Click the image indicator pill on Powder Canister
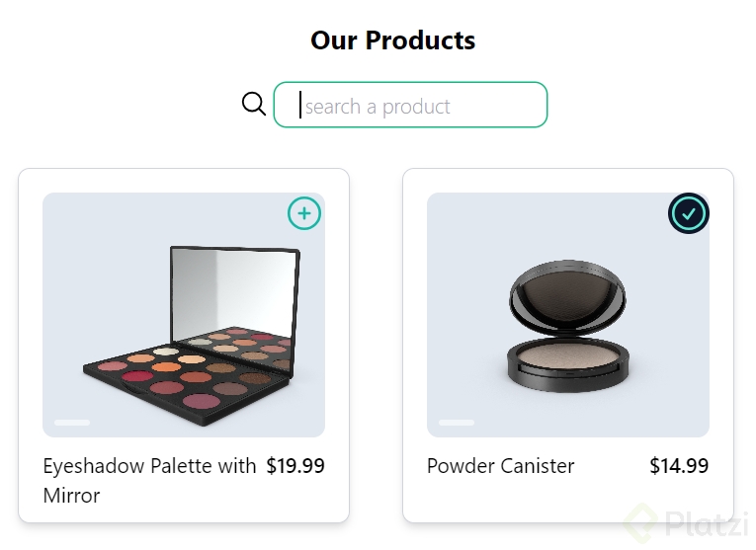 click(x=456, y=423)
